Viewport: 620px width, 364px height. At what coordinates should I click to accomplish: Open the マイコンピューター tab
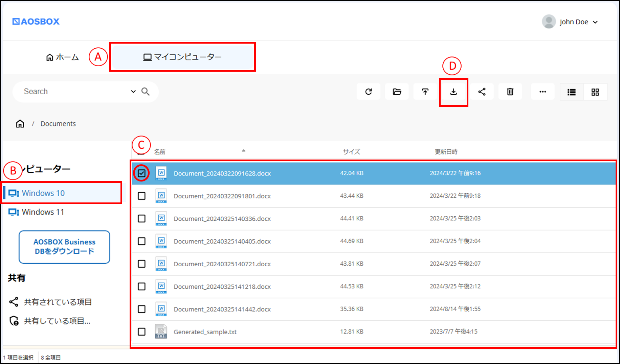tap(182, 57)
